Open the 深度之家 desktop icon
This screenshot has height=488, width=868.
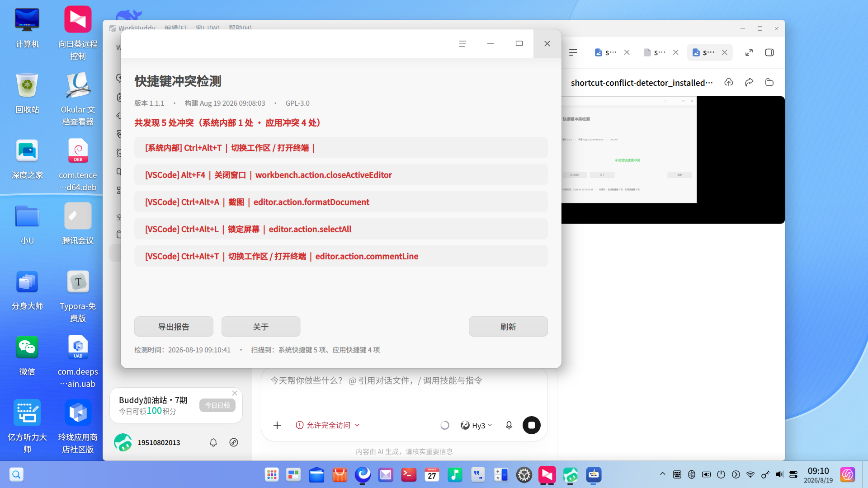pyautogui.click(x=27, y=159)
